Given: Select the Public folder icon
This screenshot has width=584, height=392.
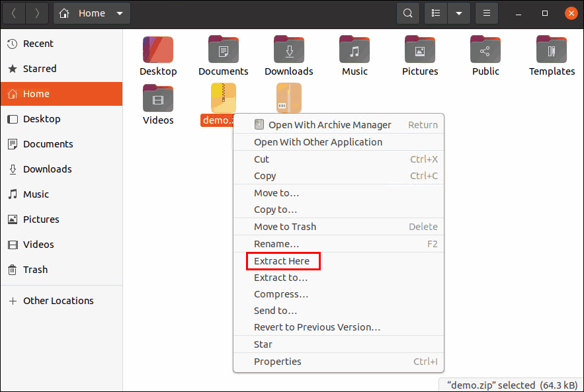Looking at the screenshot, I should click(x=485, y=50).
